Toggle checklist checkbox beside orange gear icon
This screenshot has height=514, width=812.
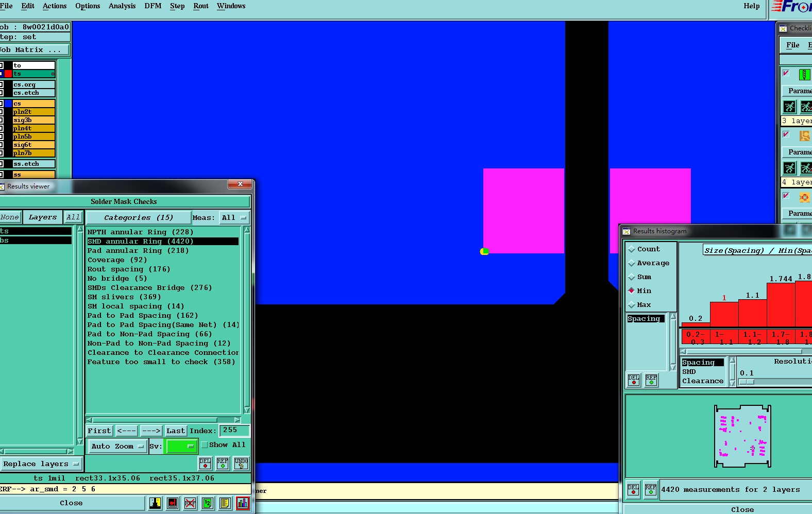click(786, 196)
